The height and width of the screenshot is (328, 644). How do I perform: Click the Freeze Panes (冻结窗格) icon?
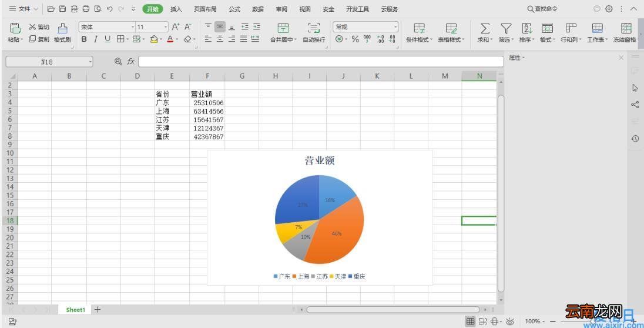click(626, 28)
